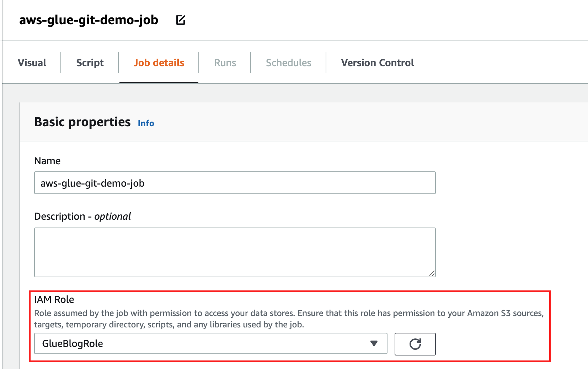Click the Name field label
The width and height of the screenshot is (588, 369).
pyautogui.click(x=47, y=161)
